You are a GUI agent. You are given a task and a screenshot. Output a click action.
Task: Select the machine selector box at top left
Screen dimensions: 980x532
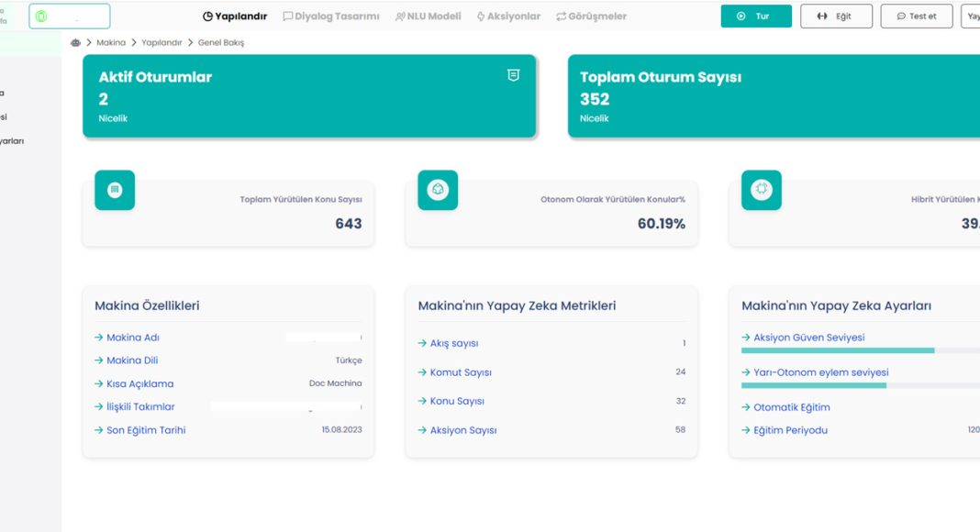[x=70, y=17]
